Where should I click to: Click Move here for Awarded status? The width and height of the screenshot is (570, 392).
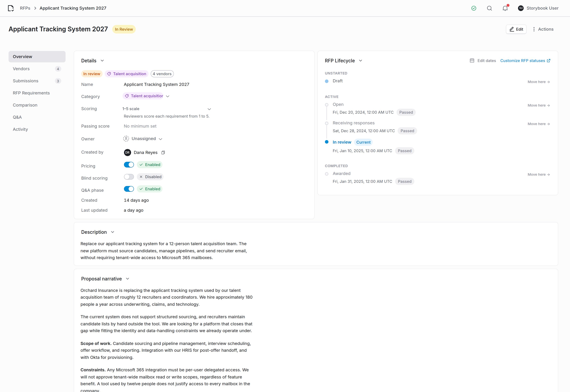click(x=539, y=175)
